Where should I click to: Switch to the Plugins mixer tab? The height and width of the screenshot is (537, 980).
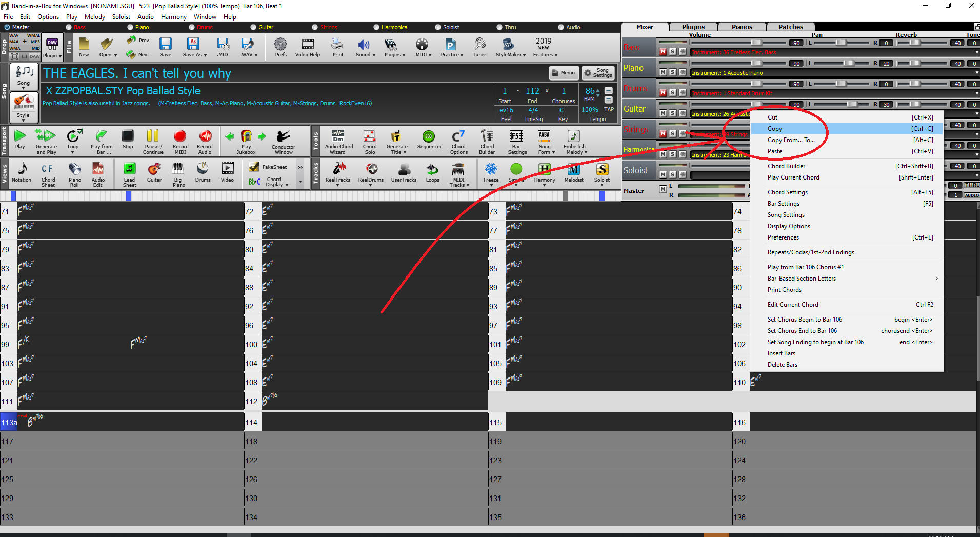point(693,27)
